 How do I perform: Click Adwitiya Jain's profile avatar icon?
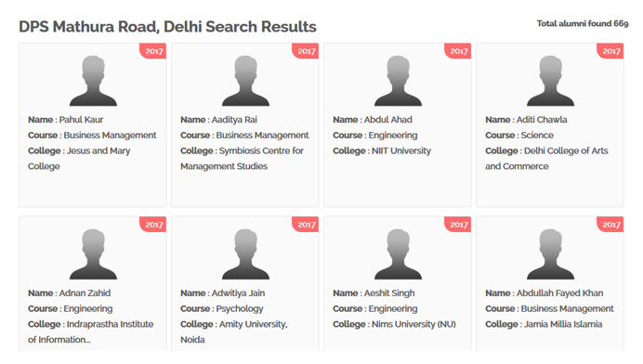point(245,254)
